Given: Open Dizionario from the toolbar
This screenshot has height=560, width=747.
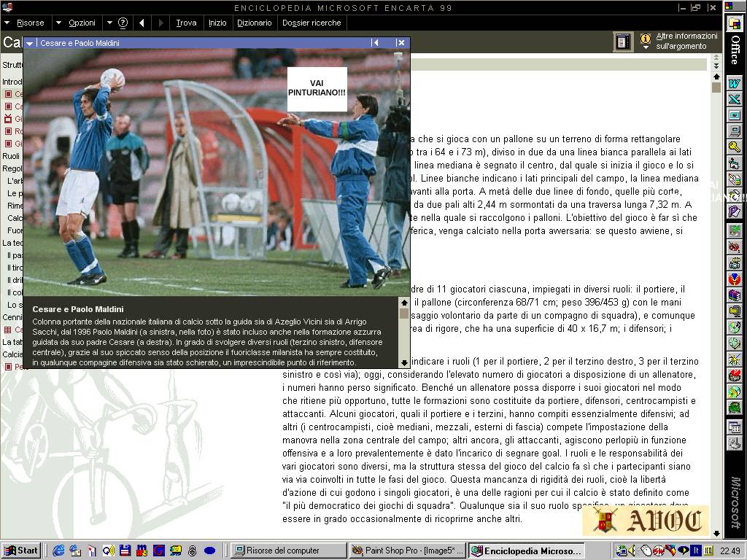Looking at the screenshot, I should tap(255, 23).
